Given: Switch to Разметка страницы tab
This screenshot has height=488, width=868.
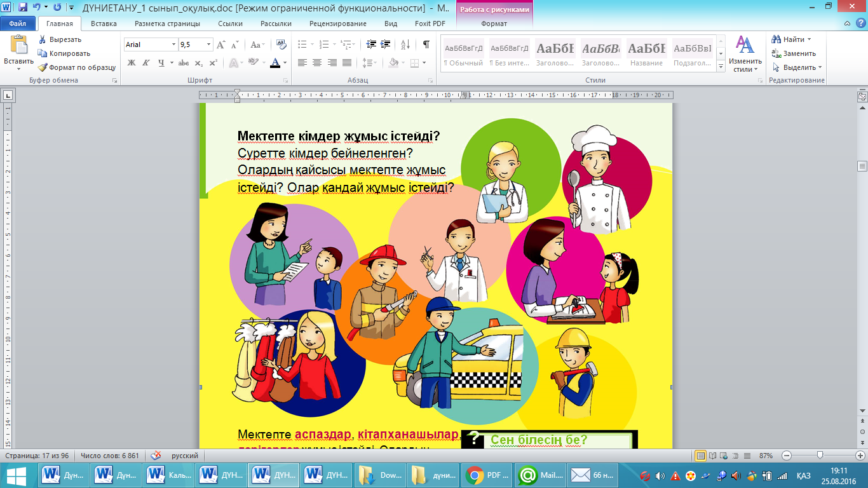Looking at the screenshot, I should (167, 24).
